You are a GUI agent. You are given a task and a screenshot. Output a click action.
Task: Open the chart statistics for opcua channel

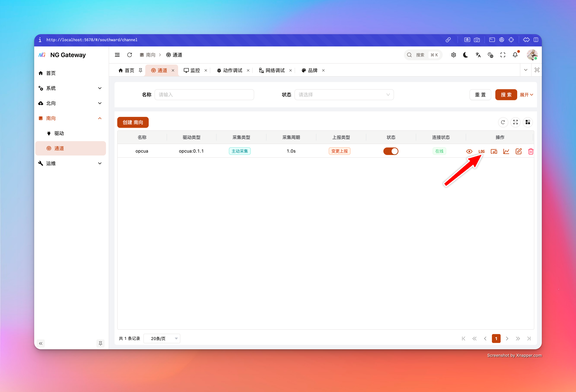click(x=506, y=151)
